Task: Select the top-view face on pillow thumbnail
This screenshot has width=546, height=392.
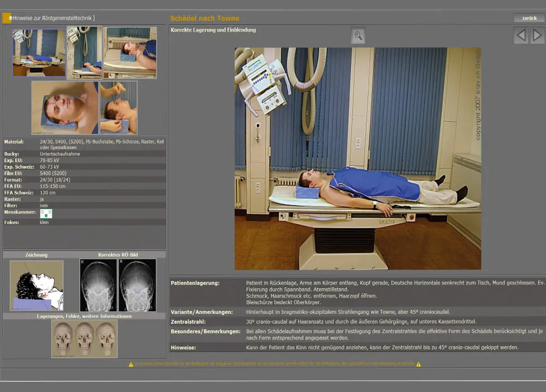Action: 64,108
